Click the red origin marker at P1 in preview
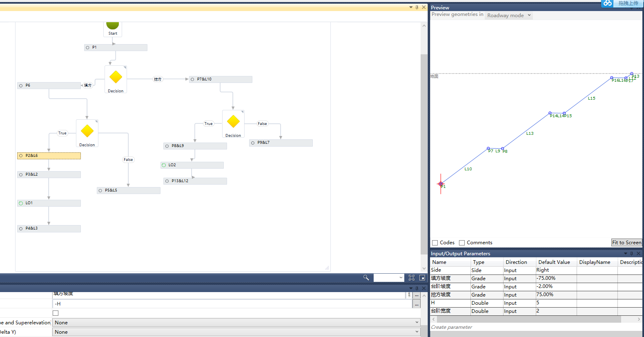This screenshot has height=337, width=644. 441,184
